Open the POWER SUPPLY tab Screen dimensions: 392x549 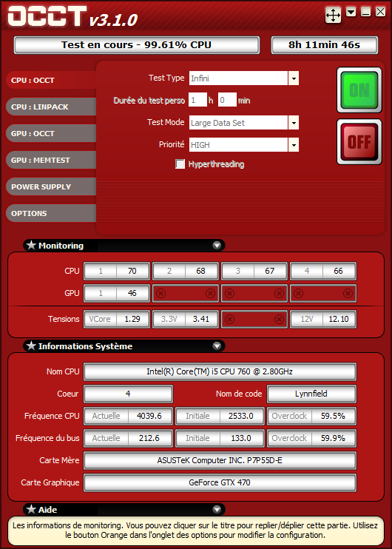pyautogui.click(x=51, y=186)
